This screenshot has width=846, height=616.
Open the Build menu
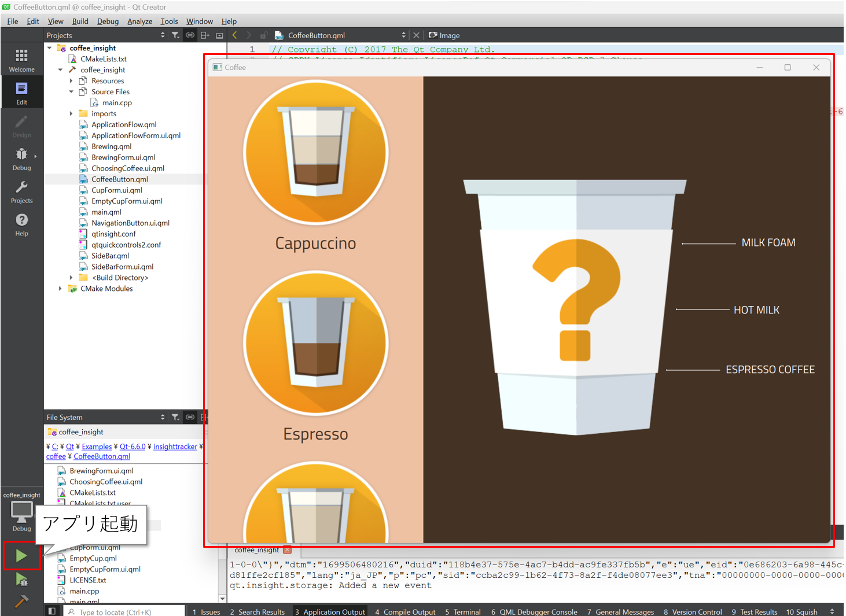tap(80, 21)
